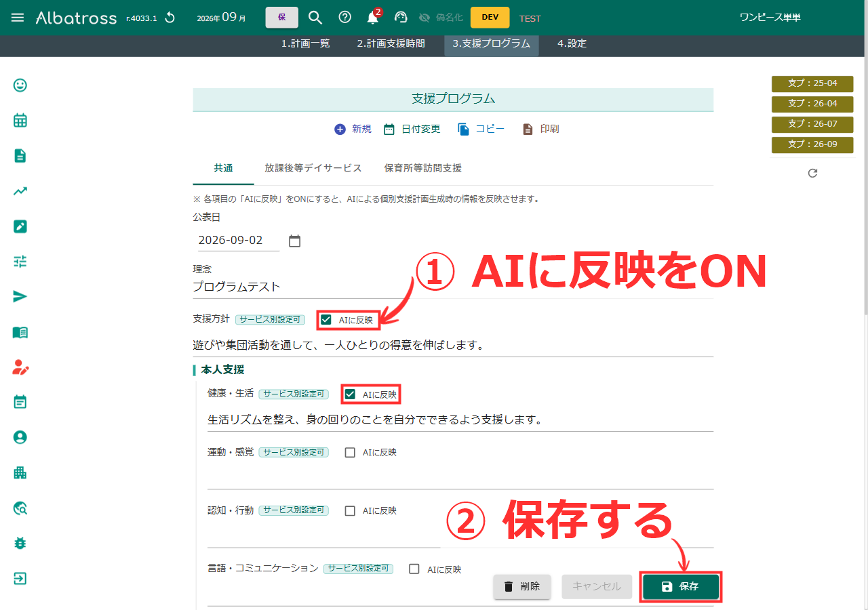Open the trending line chart sidebar icon
The width and height of the screenshot is (868, 610).
tap(20, 191)
